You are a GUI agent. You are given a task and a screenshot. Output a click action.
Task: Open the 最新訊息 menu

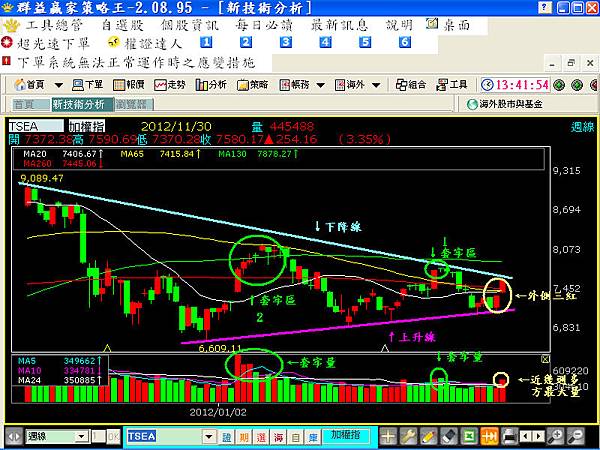[x=339, y=26]
